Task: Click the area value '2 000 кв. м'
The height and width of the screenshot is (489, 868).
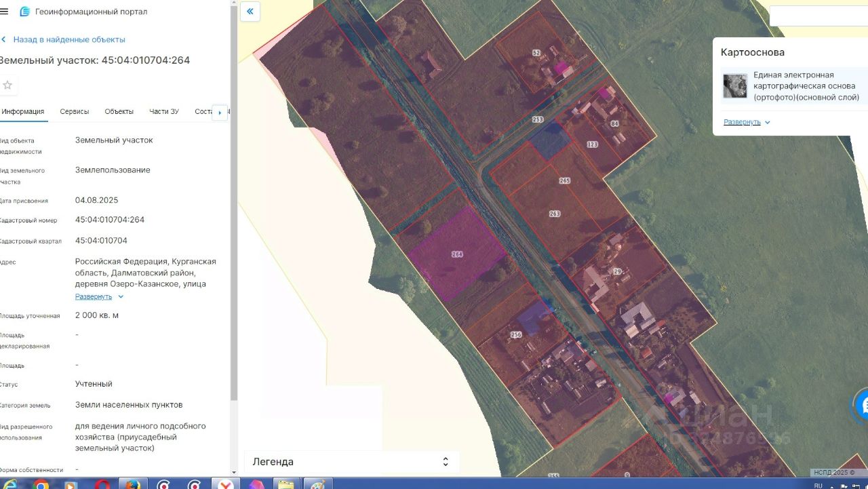Action: [x=97, y=315]
